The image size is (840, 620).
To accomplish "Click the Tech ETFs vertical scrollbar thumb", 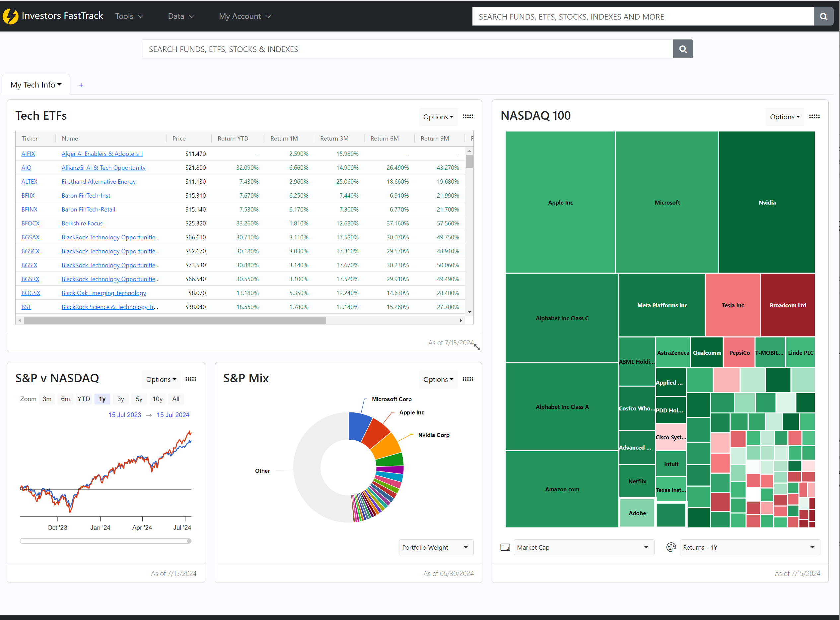I will click(x=469, y=161).
